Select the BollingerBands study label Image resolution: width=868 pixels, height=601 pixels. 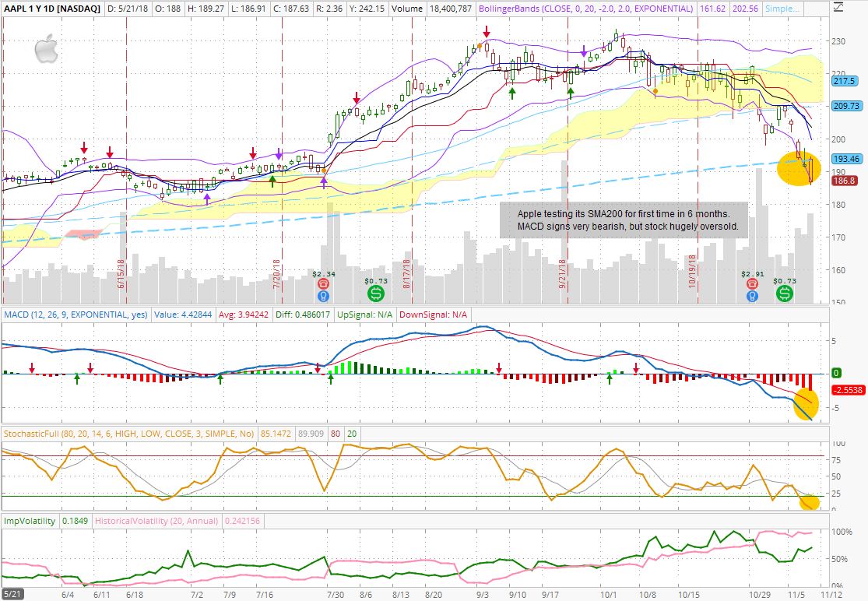pyautogui.click(x=585, y=9)
